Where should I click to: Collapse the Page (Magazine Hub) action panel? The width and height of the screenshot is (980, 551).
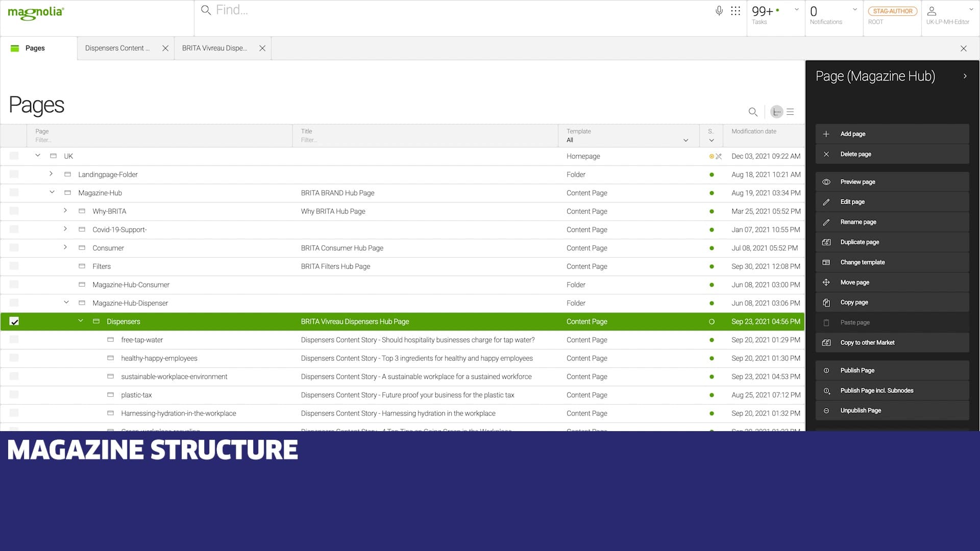(965, 76)
